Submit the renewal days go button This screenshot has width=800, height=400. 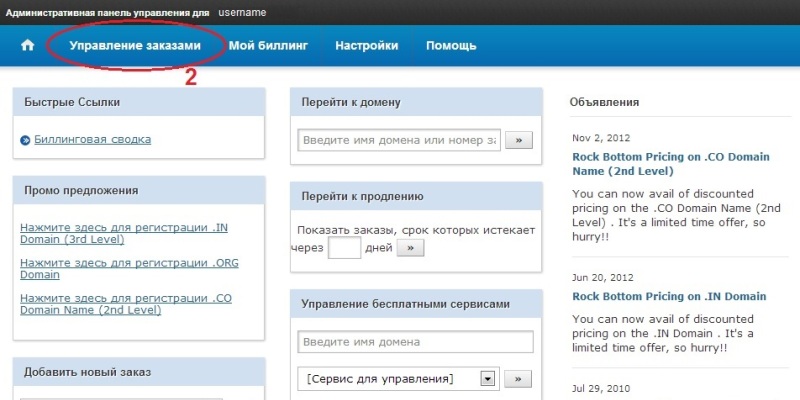[410, 248]
